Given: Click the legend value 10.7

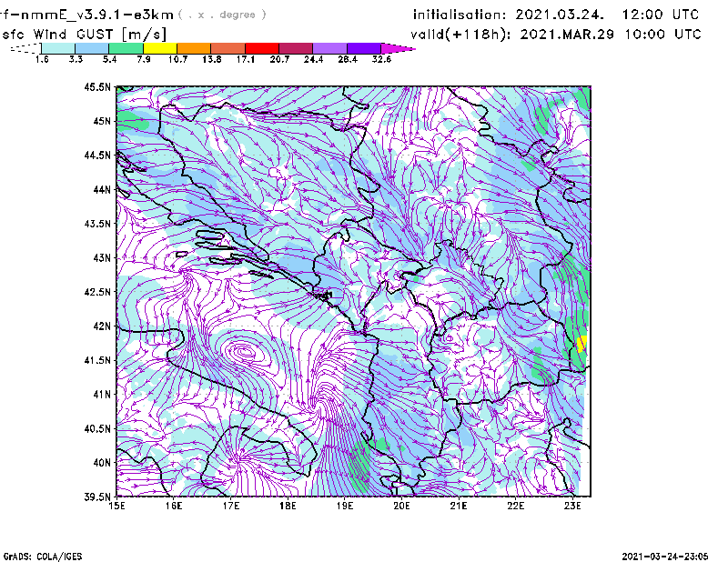Looking at the screenshot, I should 177,59.
